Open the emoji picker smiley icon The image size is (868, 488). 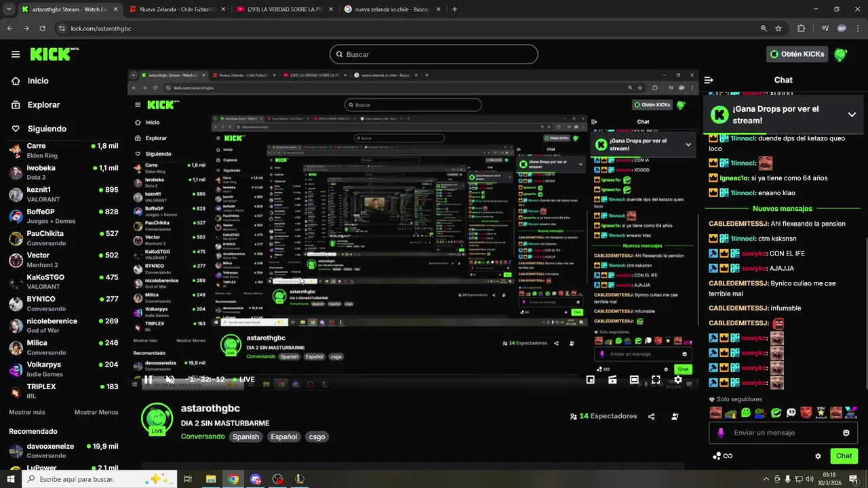pos(846,432)
